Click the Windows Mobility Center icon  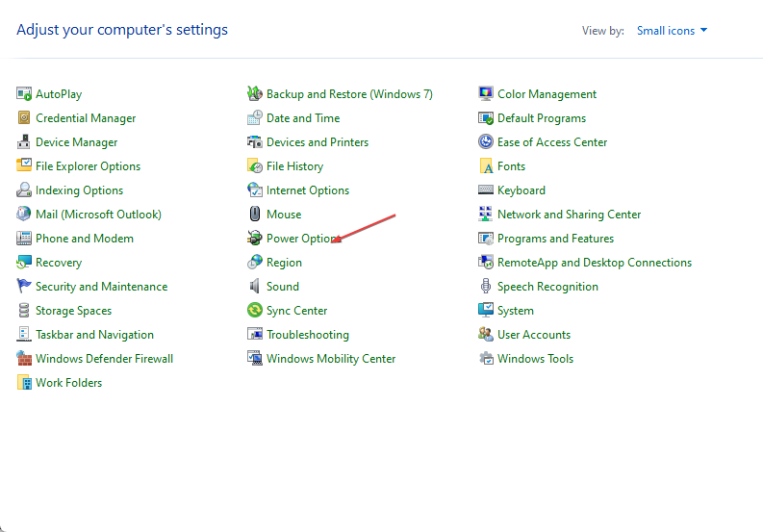pyautogui.click(x=255, y=358)
